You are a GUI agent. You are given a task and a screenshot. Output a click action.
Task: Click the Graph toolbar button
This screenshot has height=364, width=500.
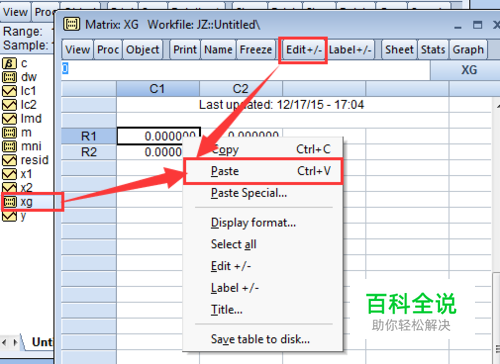[x=468, y=50]
